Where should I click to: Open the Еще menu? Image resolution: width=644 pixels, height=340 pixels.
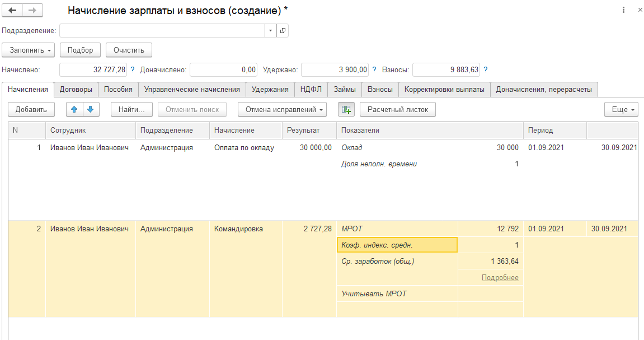621,109
